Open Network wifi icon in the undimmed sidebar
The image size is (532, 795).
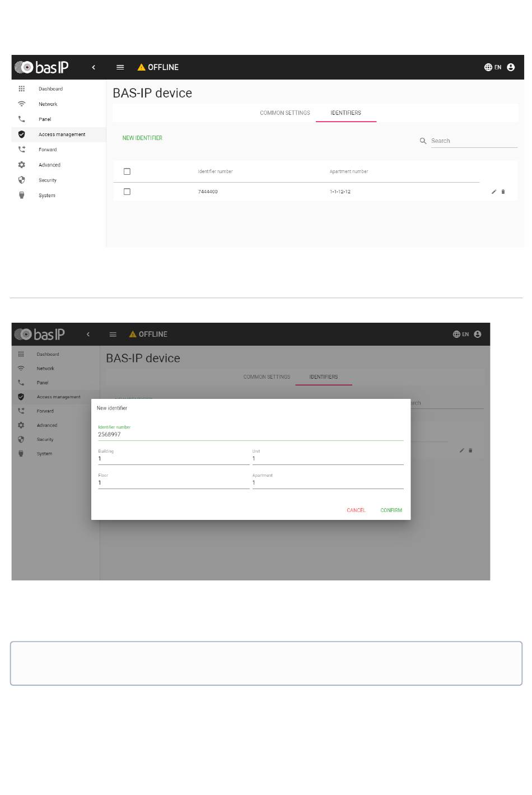pos(22,104)
